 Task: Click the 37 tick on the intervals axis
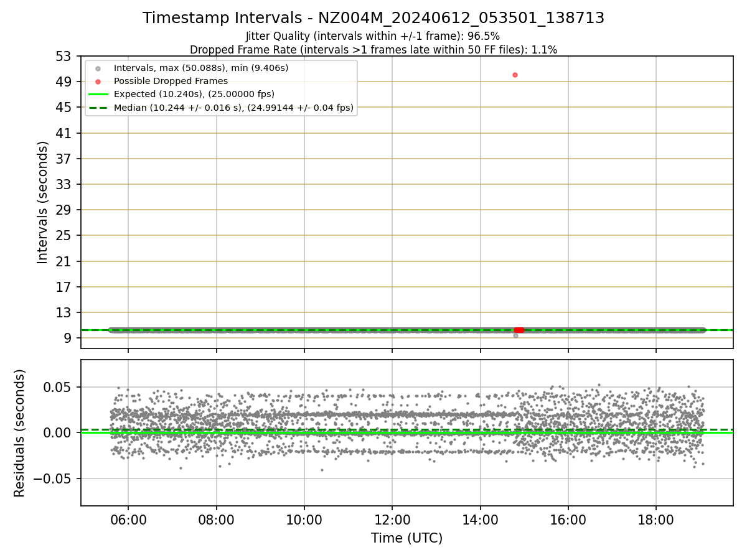(x=64, y=159)
